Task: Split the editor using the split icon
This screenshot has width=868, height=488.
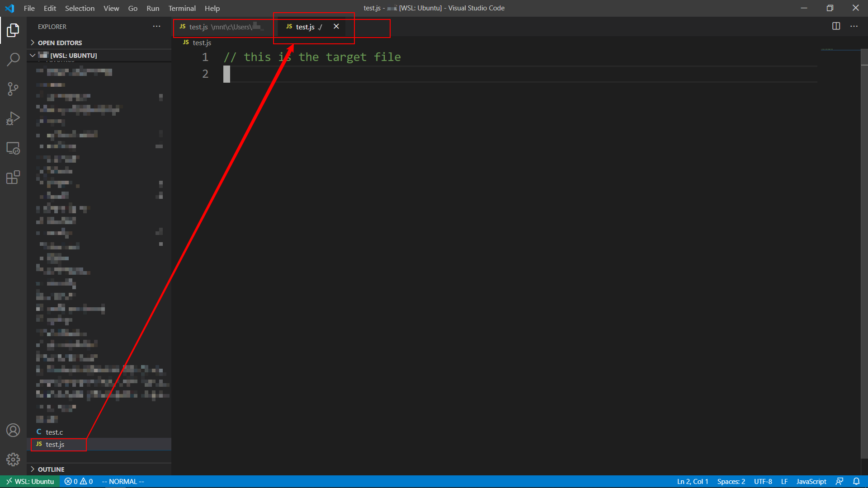Action: point(836,26)
